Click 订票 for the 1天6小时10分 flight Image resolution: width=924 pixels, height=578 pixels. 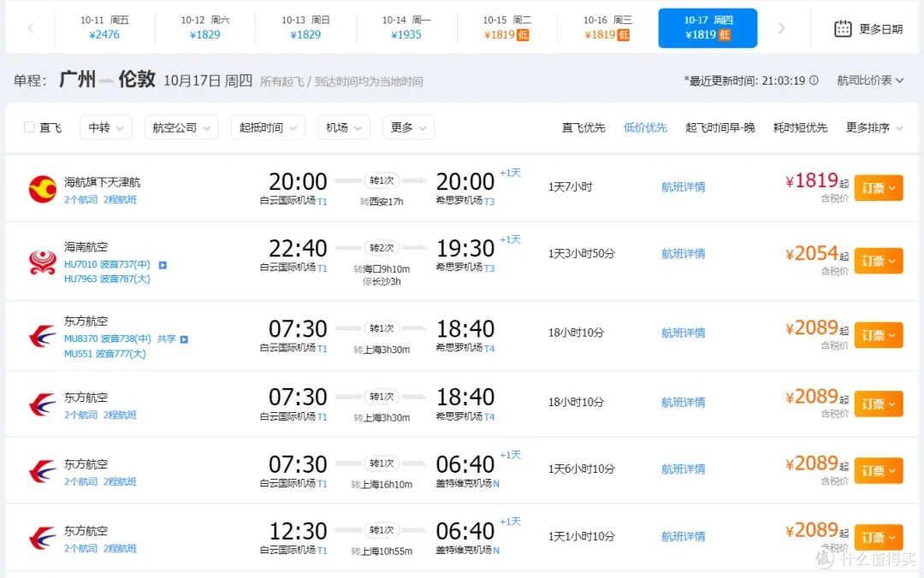pyautogui.click(x=879, y=471)
